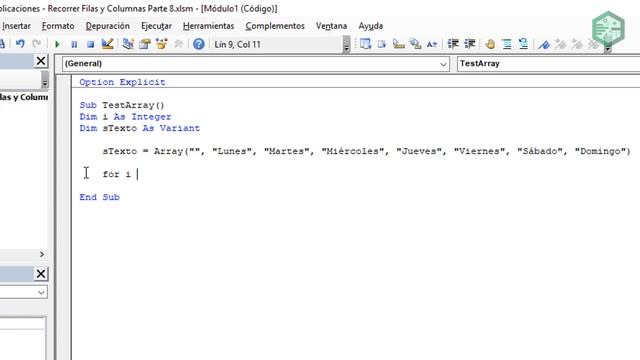Open the Formato menu
Image resolution: width=640 pixels, height=360 pixels.
coord(58,26)
